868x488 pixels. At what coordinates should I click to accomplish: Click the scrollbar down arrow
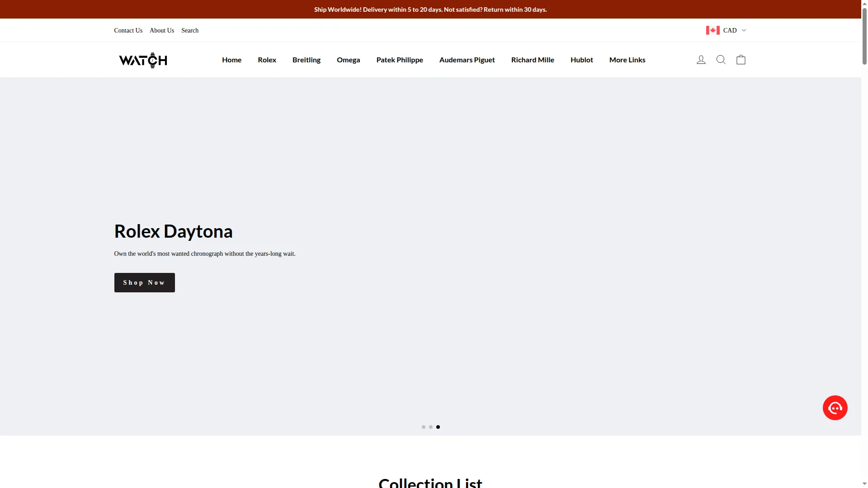[x=864, y=484]
